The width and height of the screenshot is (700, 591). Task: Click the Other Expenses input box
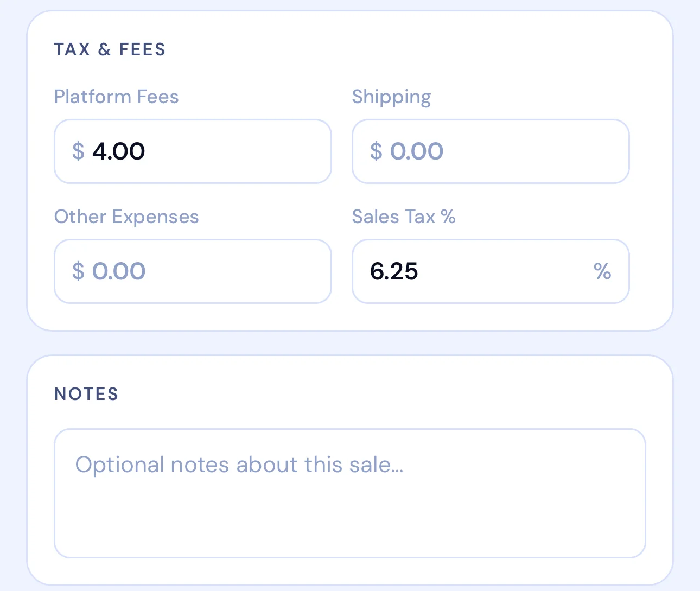coord(193,271)
